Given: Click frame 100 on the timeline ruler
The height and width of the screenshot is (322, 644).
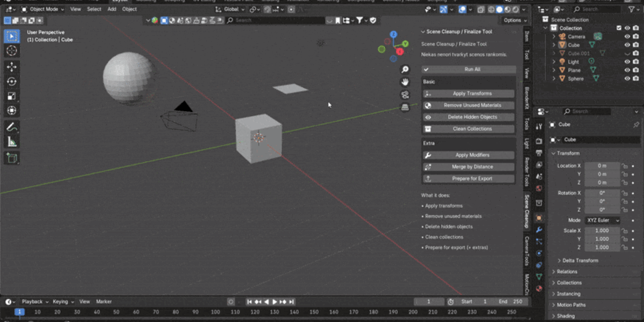Looking at the screenshot, I should click(215, 312).
